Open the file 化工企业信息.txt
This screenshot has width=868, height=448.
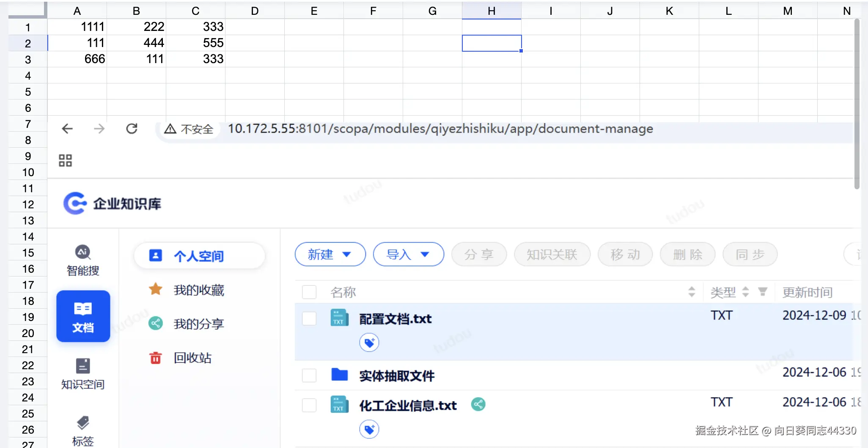point(408,406)
